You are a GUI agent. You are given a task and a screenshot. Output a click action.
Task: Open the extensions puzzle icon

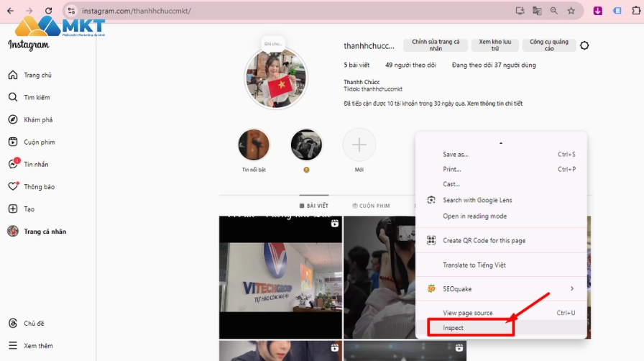tap(636, 11)
